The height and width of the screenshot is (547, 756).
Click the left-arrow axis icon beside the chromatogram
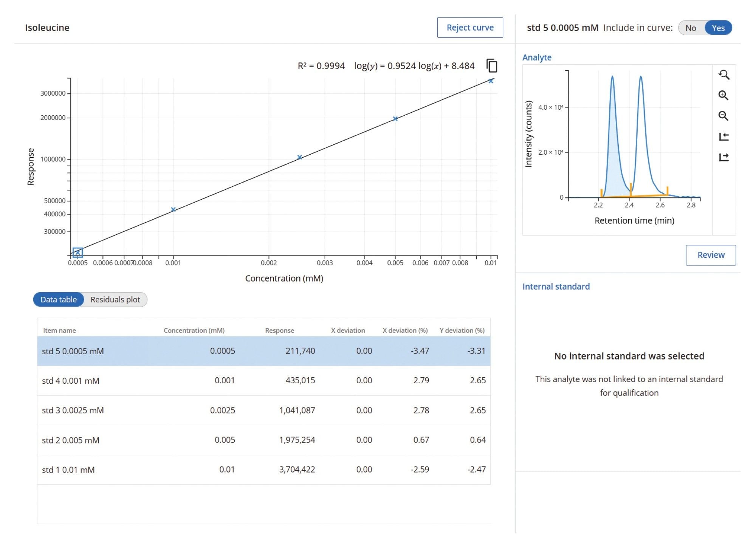coord(723,136)
